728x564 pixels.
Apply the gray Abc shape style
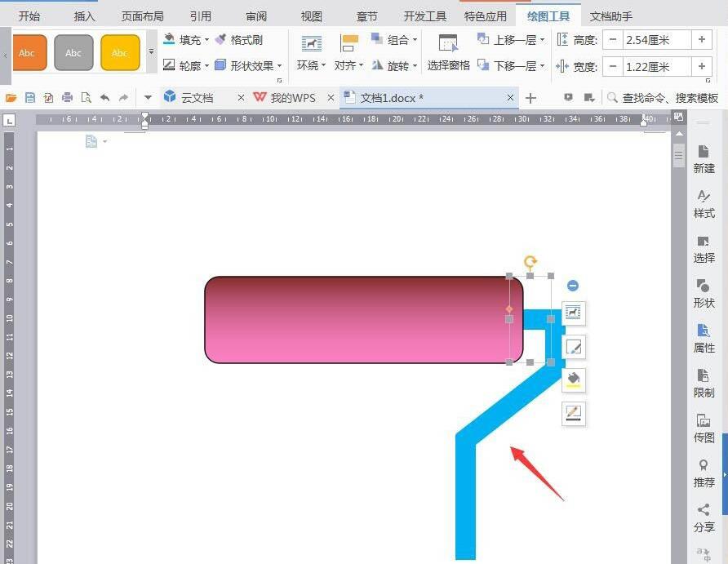[73, 52]
